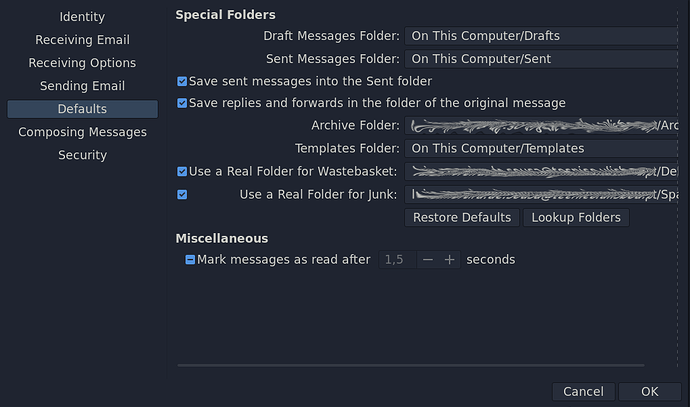
Task: Open the Receiving Email section
Action: tap(82, 40)
